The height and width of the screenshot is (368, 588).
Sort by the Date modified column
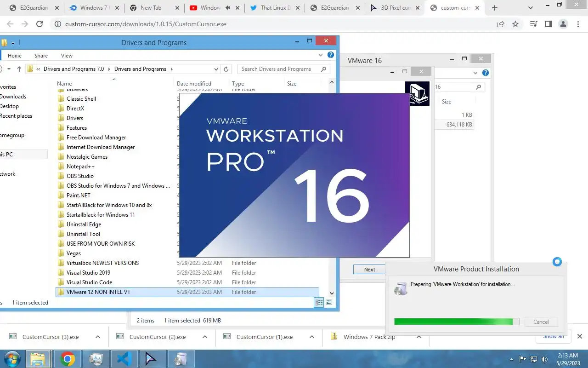point(194,84)
